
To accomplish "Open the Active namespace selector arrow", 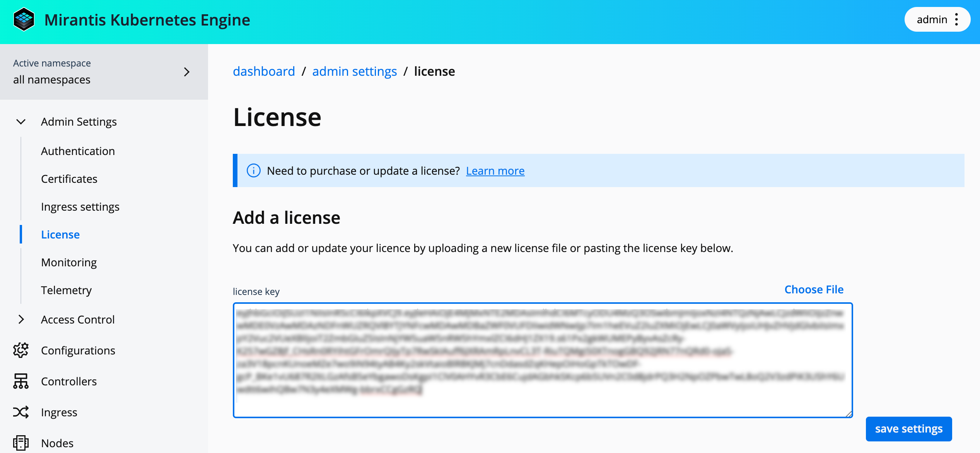I will (187, 72).
